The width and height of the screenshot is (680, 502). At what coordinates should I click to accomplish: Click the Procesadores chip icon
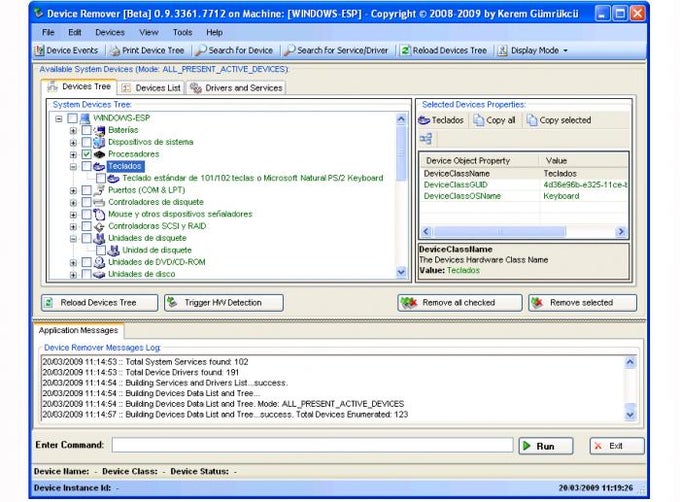coord(99,154)
